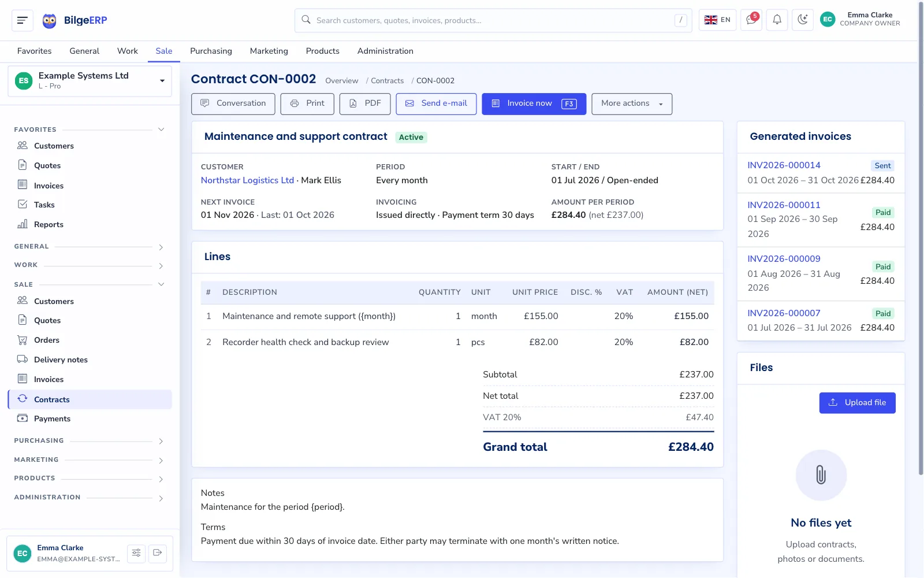This screenshot has height=578, width=924.
Task: Switch to the Administration top tab
Action: (x=385, y=51)
